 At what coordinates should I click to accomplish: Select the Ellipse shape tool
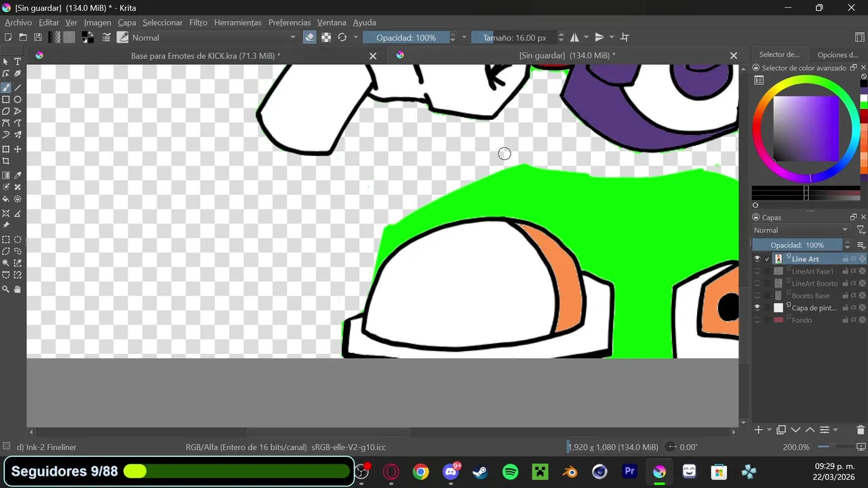click(18, 100)
